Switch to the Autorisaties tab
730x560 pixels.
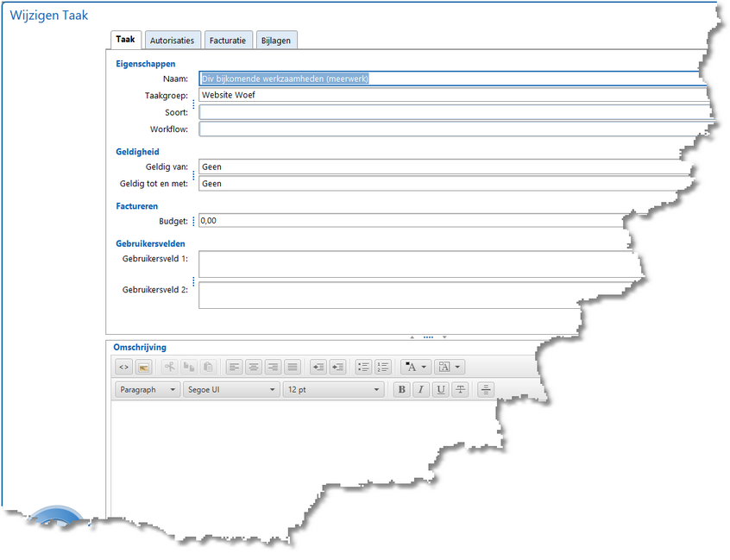coord(173,41)
